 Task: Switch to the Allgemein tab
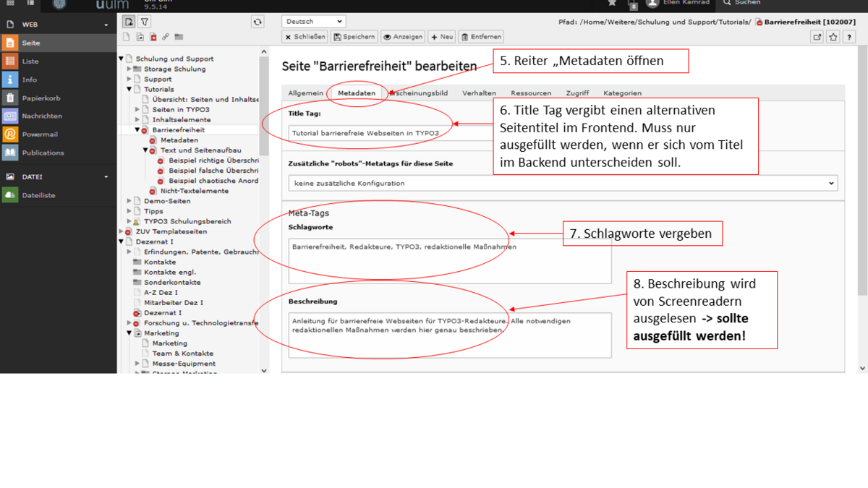pos(305,93)
